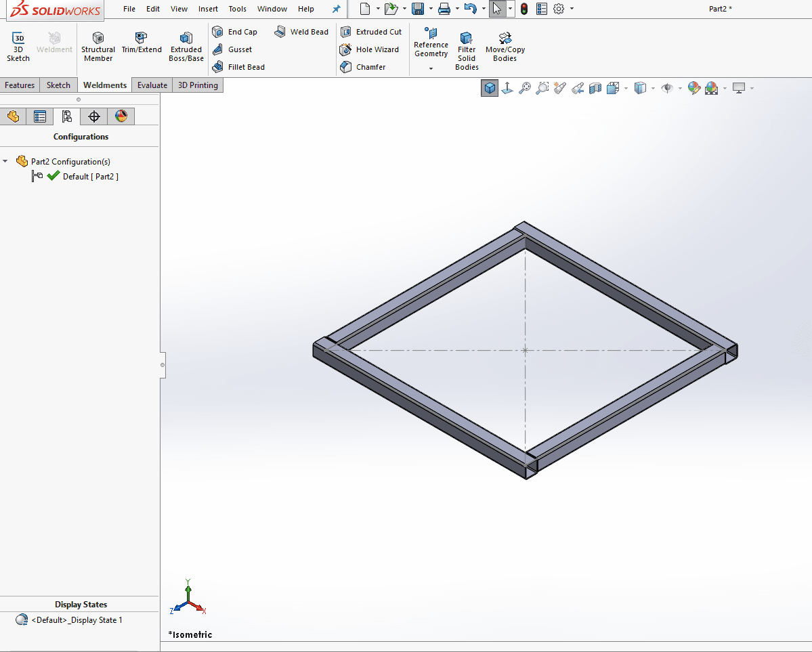Insert a Weld Bead
This screenshot has height=652, width=812.
click(x=301, y=32)
